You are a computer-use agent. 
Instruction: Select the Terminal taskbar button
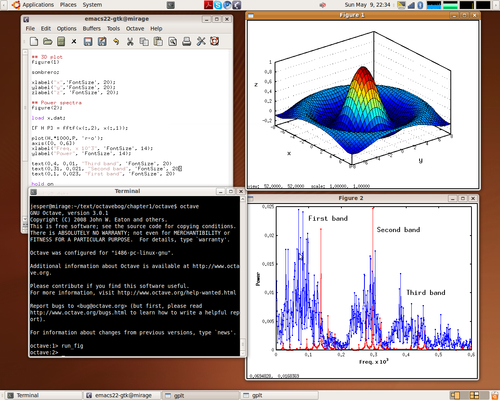pos(43,395)
